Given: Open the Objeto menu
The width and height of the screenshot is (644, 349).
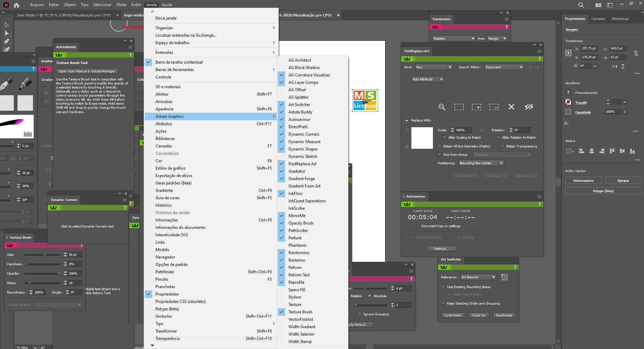Looking at the screenshot, I should pos(69,4).
